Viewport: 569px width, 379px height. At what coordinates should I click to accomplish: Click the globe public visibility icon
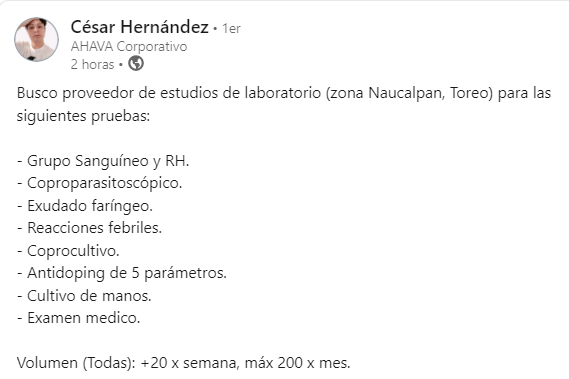tap(136, 64)
